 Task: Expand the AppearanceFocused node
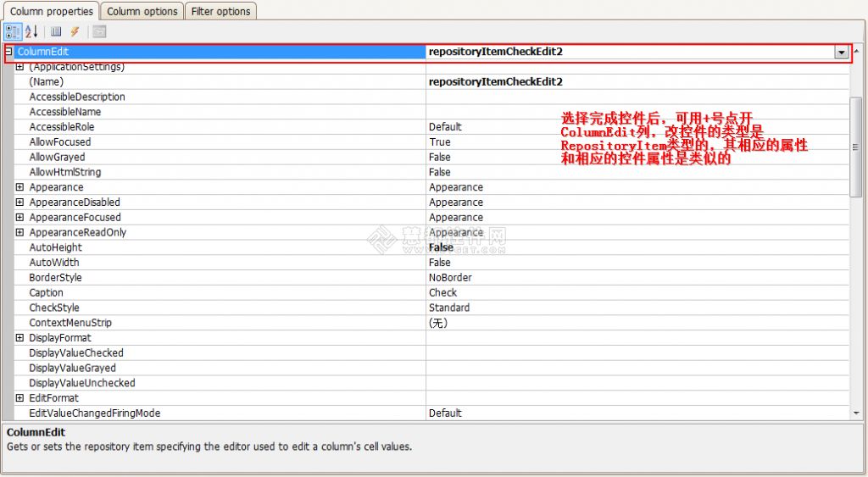[20, 217]
